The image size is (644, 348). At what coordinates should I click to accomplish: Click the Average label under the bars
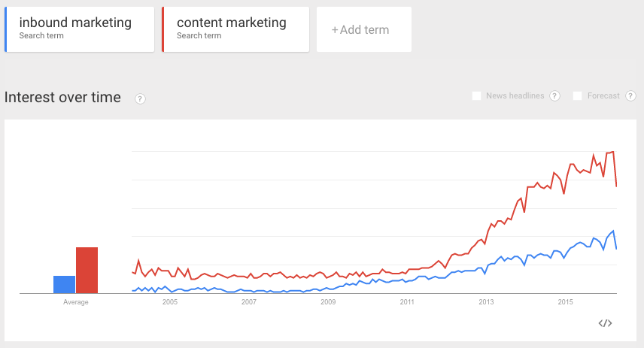(x=76, y=302)
